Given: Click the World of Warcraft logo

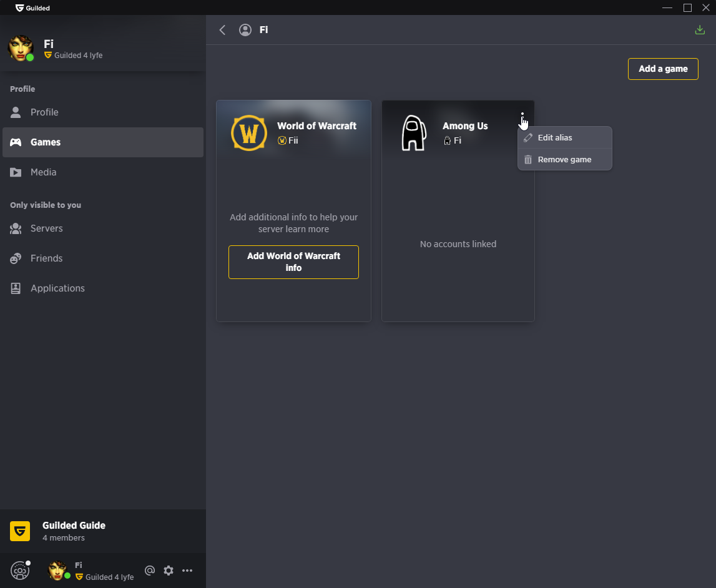Looking at the screenshot, I should [x=249, y=133].
